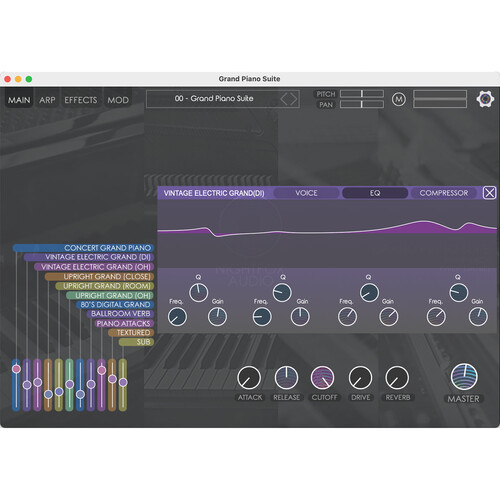Click the orange Upright Grand (Close) fader
Viewport: 500px width, 500px height.
pos(48,385)
